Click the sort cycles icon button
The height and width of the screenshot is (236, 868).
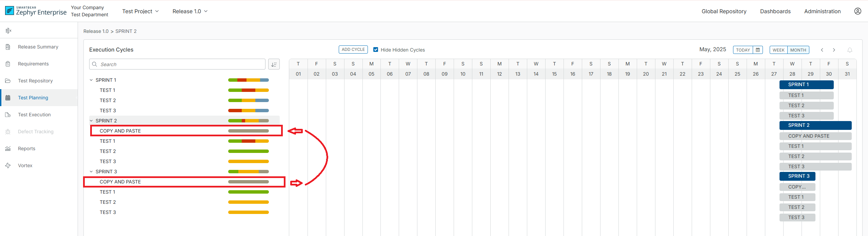tap(274, 64)
